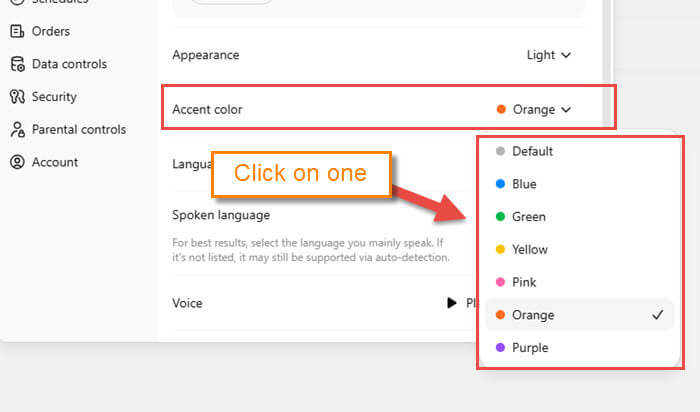Go to Security settings section
The height and width of the screenshot is (412, 700).
coord(54,97)
